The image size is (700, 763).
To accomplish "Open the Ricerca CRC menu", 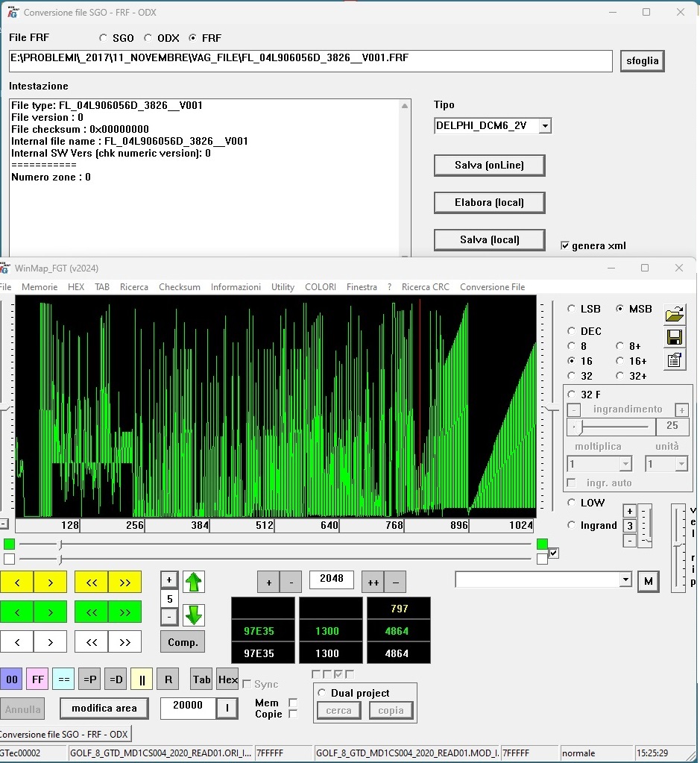I will coord(425,287).
